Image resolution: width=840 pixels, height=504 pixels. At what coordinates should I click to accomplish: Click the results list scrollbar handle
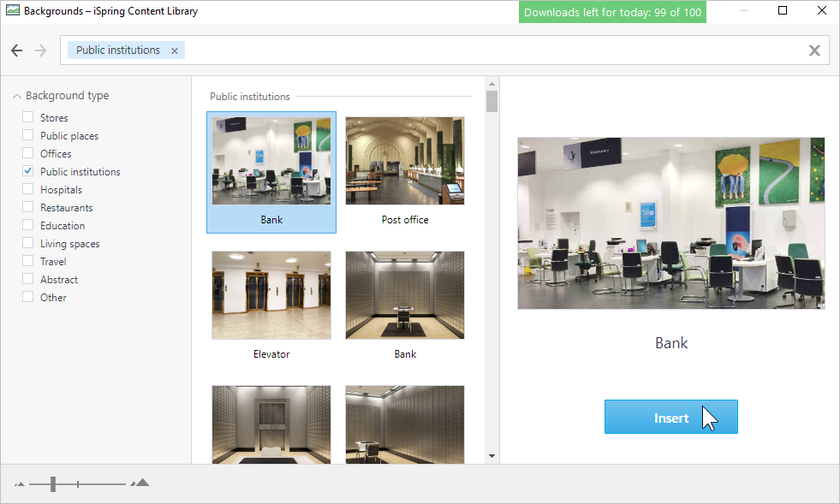tap(491, 101)
